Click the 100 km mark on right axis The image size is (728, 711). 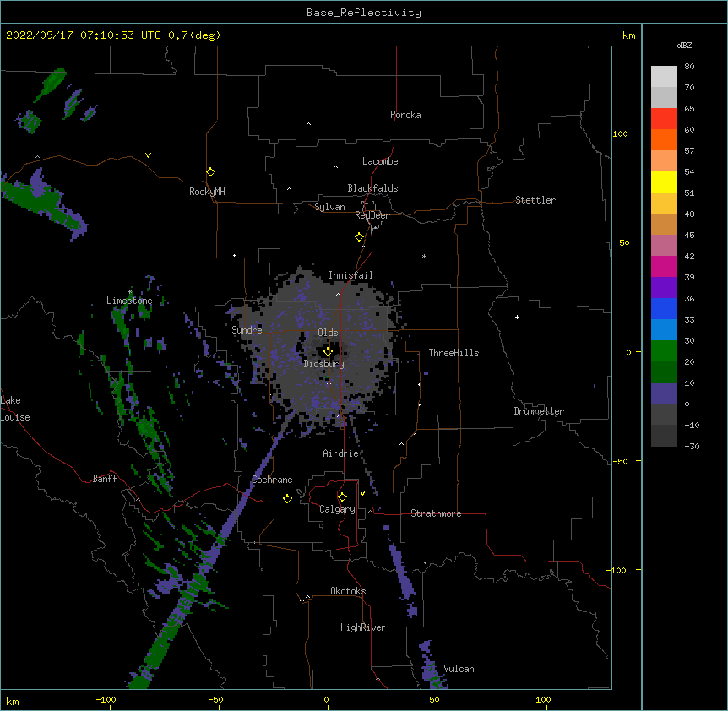coord(620,133)
